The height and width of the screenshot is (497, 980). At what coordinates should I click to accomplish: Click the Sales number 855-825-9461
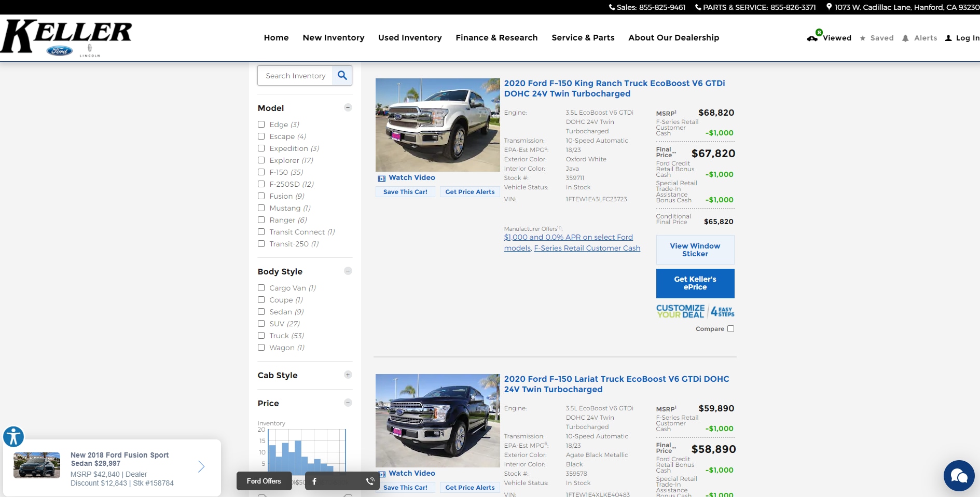click(x=662, y=7)
